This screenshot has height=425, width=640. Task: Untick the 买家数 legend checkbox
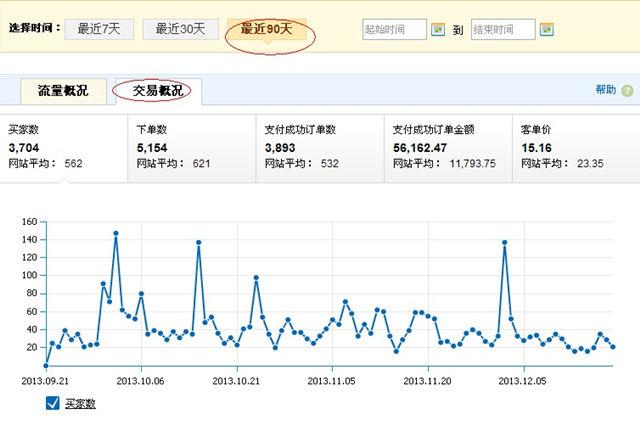[53, 403]
